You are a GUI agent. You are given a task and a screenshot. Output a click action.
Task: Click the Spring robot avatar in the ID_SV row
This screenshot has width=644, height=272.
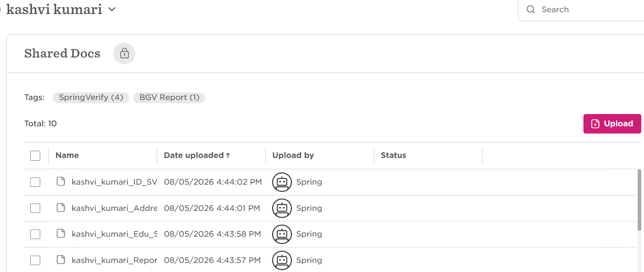282,182
